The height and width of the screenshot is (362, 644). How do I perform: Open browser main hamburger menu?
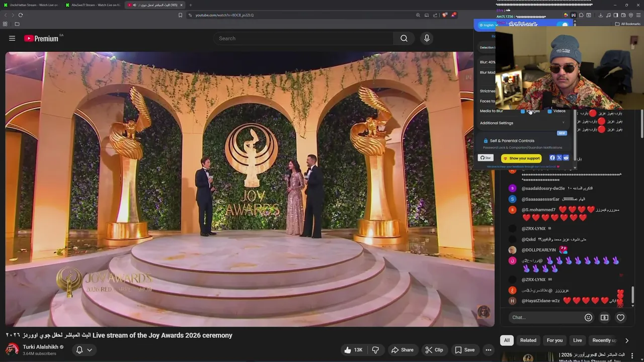click(638, 15)
